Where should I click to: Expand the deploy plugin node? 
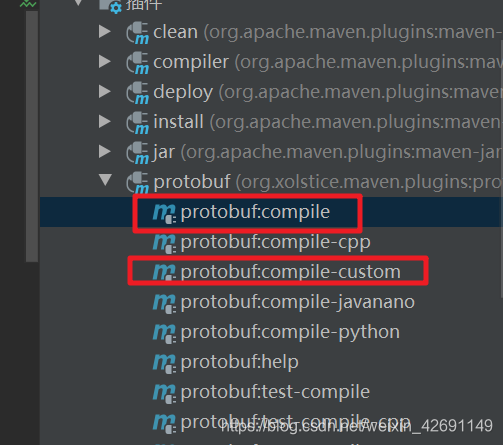coord(105,91)
